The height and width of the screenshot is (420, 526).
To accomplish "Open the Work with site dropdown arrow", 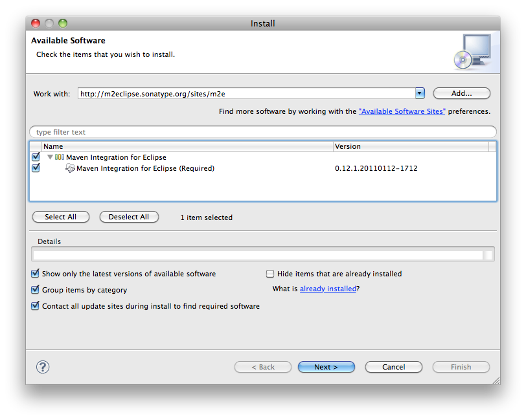I will [420, 93].
